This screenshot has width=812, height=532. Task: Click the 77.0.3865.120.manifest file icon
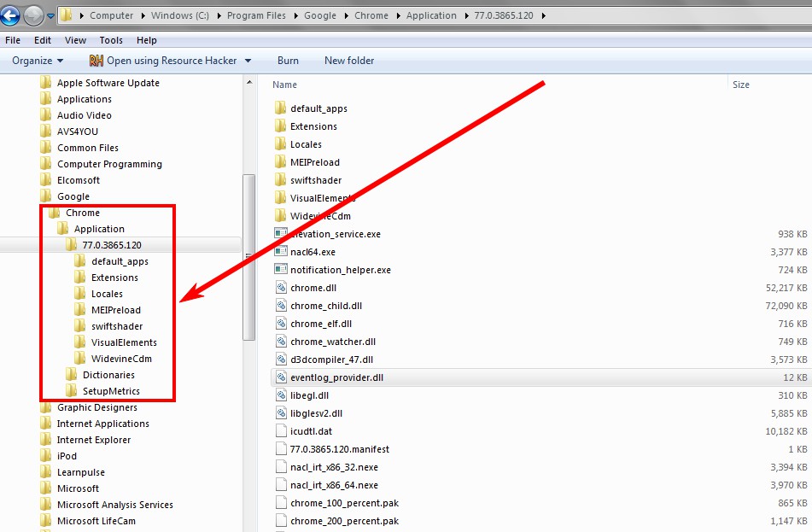281,448
